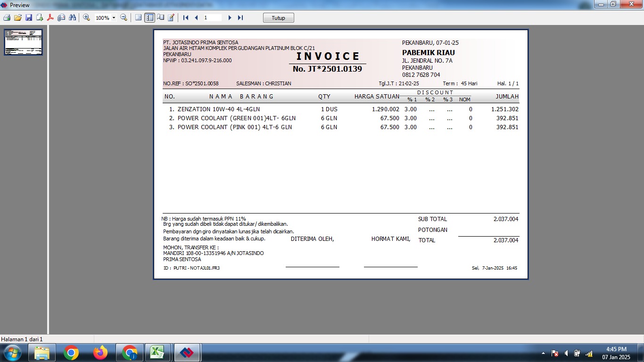
Task: Click the zoom in magnifier
Action: pos(86,17)
